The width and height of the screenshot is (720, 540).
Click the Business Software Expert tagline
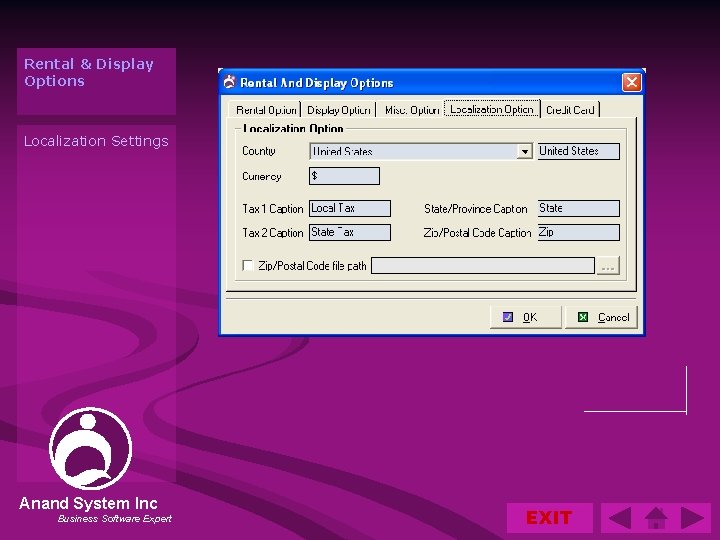click(x=115, y=519)
